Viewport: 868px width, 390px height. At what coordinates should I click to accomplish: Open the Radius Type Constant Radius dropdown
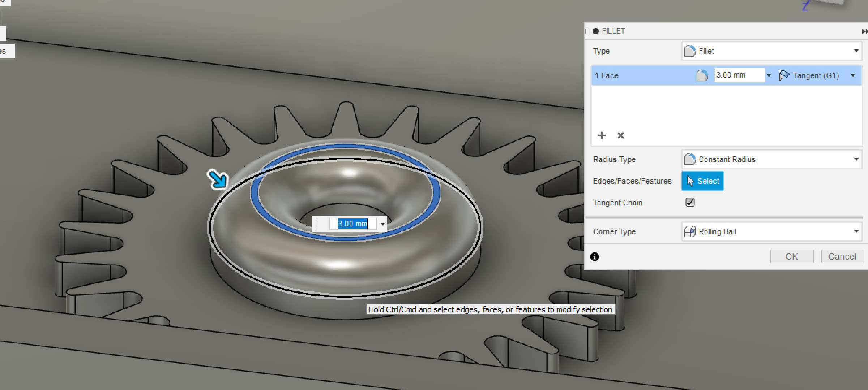772,159
